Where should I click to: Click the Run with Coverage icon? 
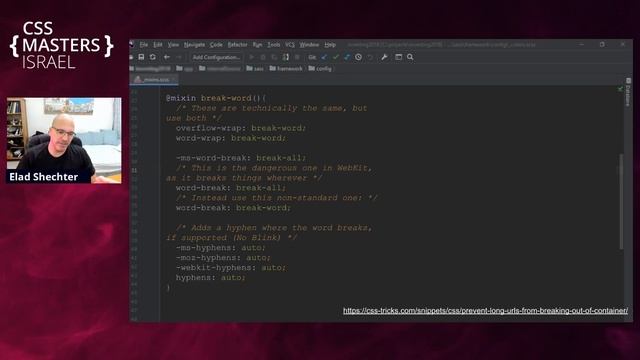pyautogui.click(x=274, y=57)
